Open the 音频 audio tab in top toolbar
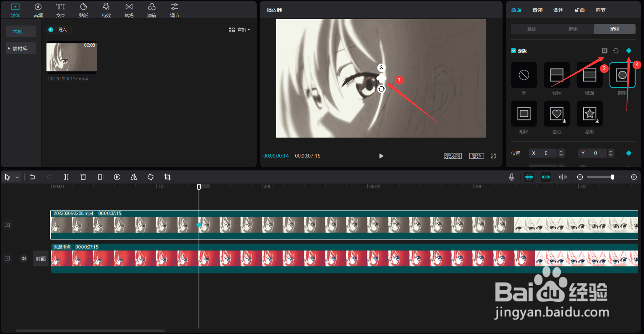The height and width of the screenshot is (334, 644). (x=38, y=10)
